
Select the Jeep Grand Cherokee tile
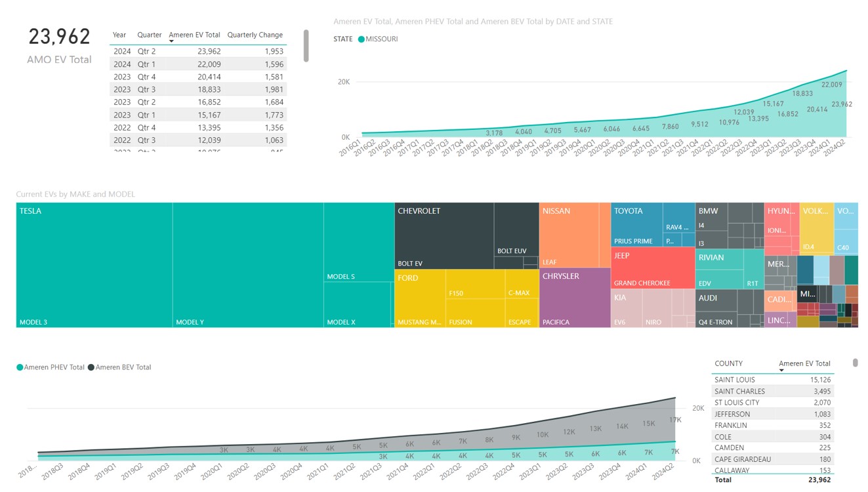(x=653, y=269)
